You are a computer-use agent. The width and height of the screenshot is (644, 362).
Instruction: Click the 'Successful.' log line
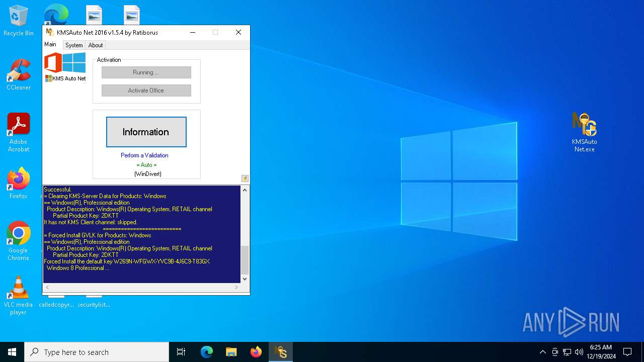tap(58, 190)
